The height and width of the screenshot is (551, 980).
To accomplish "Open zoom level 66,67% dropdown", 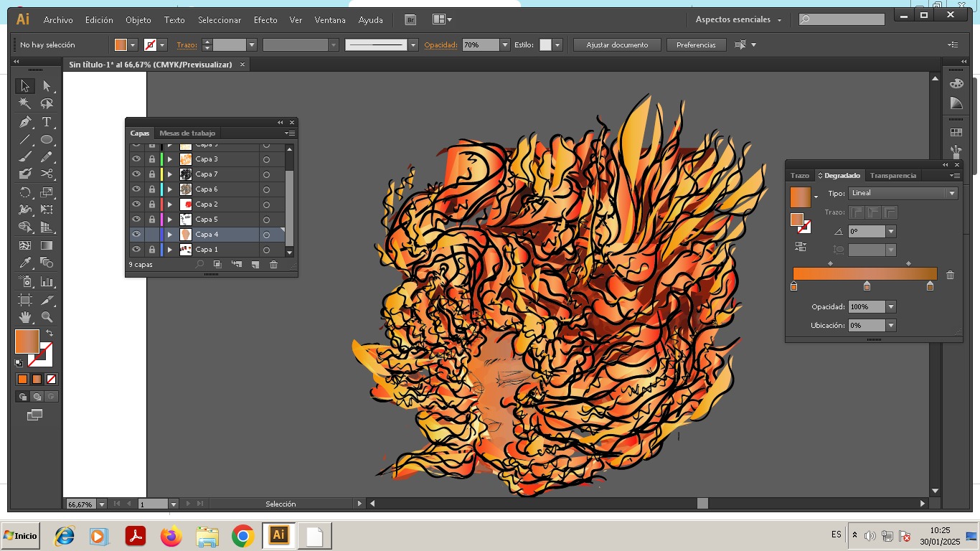I will (x=102, y=504).
